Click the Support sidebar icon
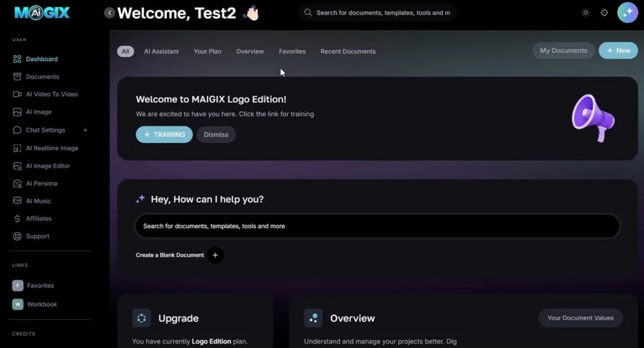644x348 pixels. point(18,236)
